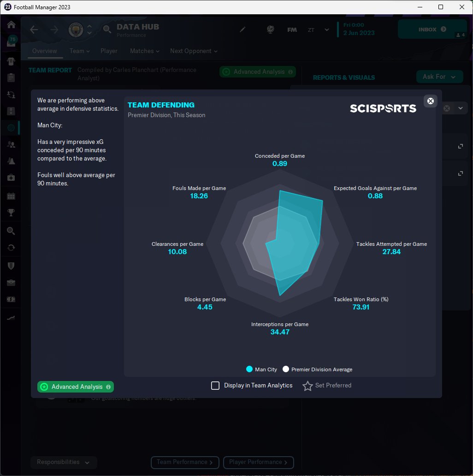Open the Finances money icon in sidebar
This screenshot has height=476, width=473.
(x=11, y=299)
